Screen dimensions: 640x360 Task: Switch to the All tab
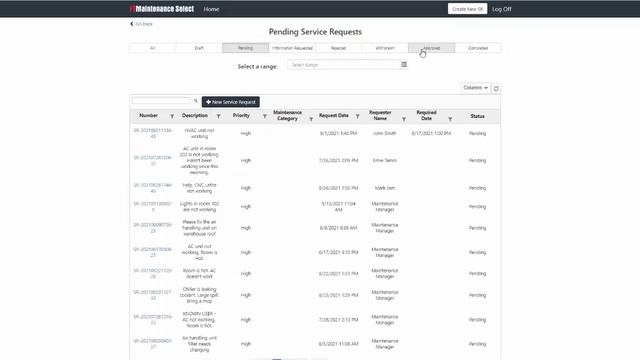tap(152, 48)
